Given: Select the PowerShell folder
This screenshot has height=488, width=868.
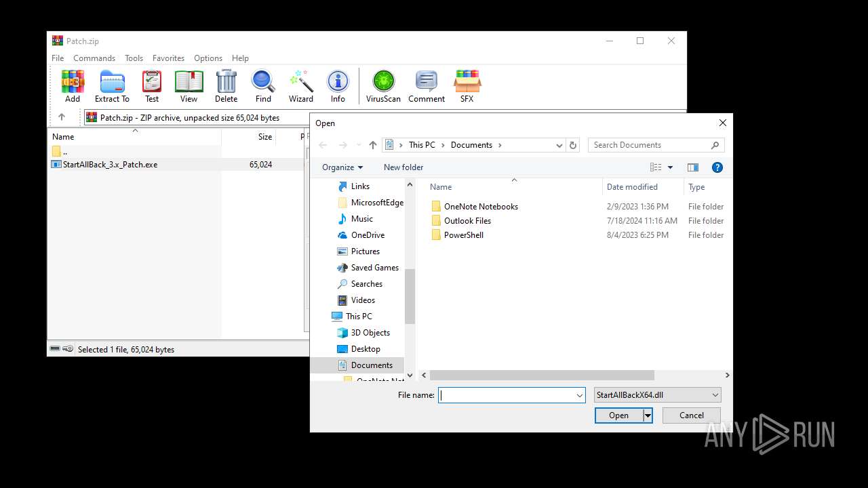Looking at the screenshot, I should tap(464, 235).
